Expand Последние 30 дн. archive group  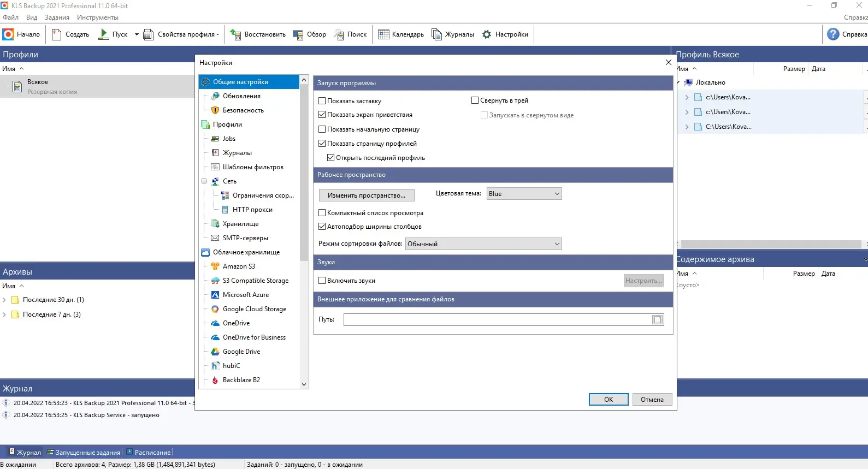click(x=4, y=300)
